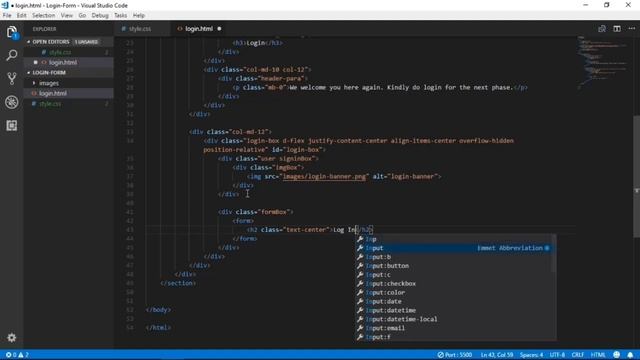The height and width of the screenshot is (360, 640).
Task: Open the Edit menu
Action: [x=21, y=16]
